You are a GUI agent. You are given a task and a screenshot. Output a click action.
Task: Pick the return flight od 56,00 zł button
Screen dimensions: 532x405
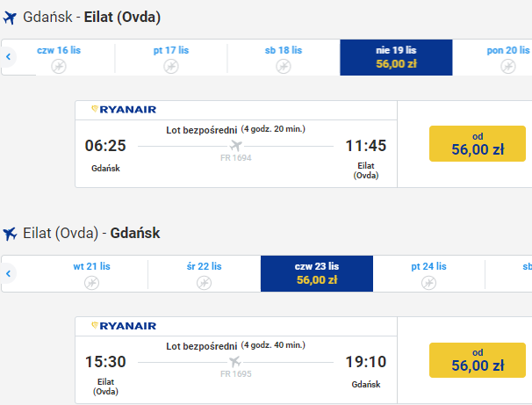[478, 360]
